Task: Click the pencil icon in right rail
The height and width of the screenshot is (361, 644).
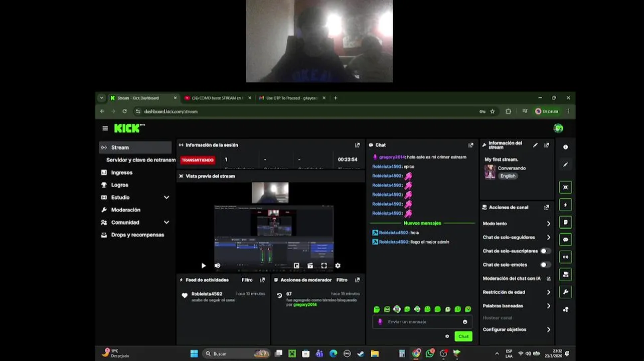Action: (x=565, y=164)
